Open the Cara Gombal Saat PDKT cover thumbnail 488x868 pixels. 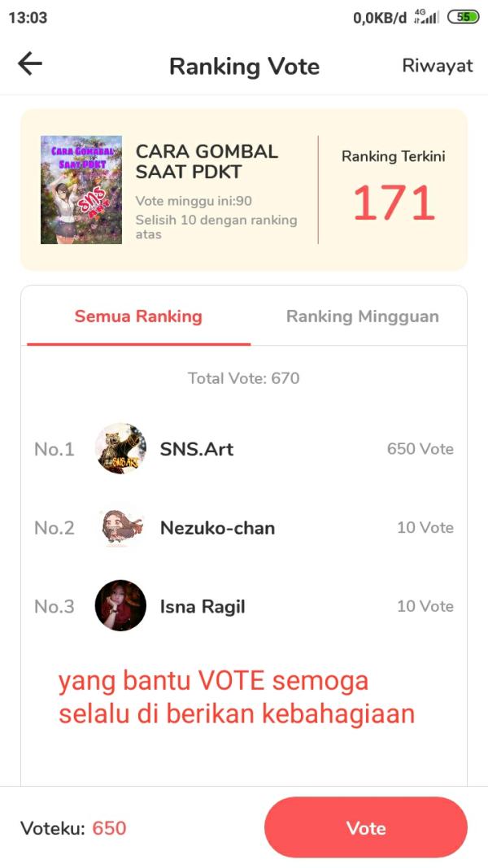pos(81,190)
